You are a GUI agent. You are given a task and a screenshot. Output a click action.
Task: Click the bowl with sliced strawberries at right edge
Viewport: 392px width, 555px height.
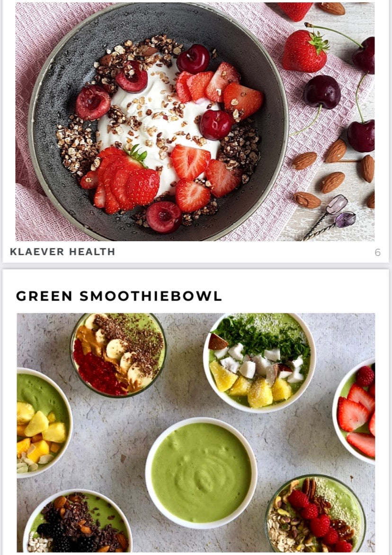coord(354,411)
